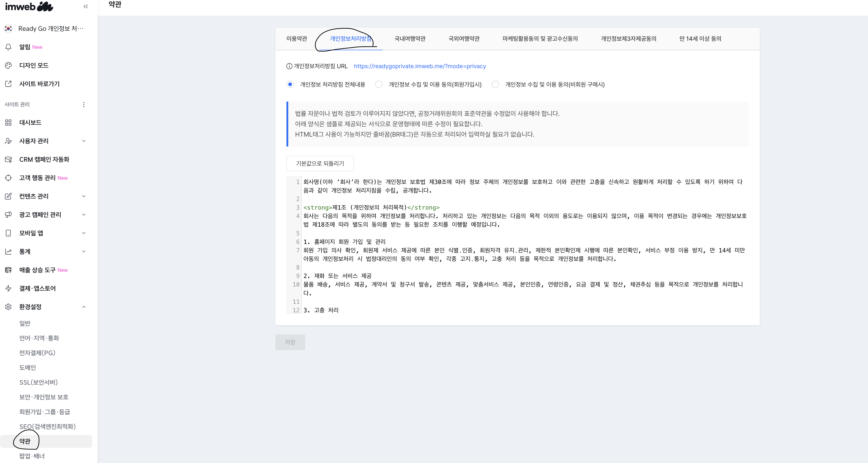Select 회원가입시 collection consent radio option

pyautogui.click(x=379, y=84)
